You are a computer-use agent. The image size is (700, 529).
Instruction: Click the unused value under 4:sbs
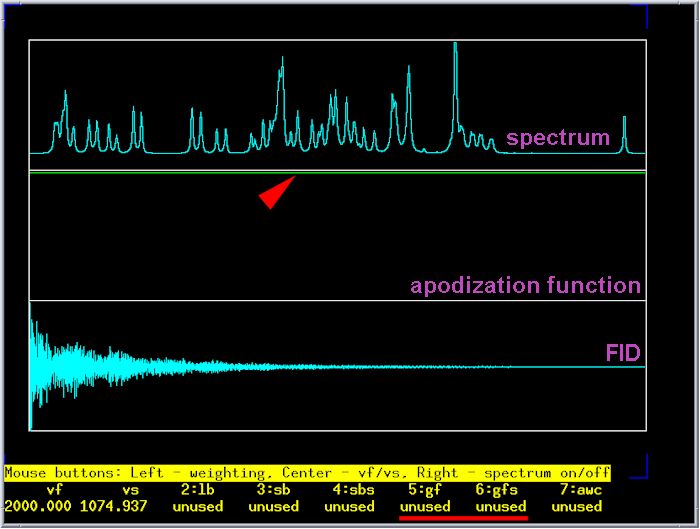tap(350, 507)
